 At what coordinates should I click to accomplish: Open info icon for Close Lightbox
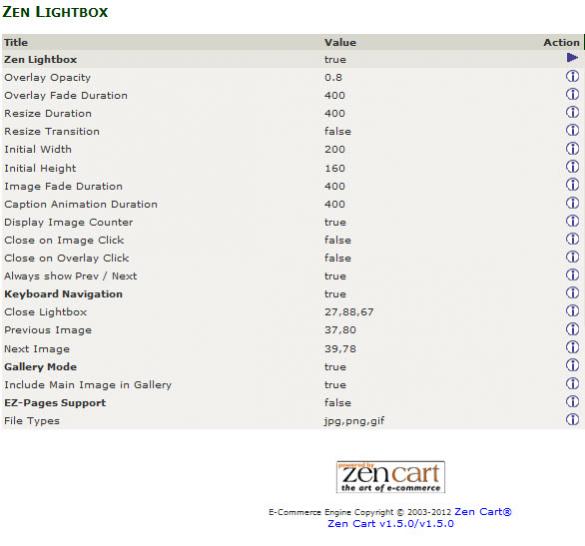tap(572, 311)
